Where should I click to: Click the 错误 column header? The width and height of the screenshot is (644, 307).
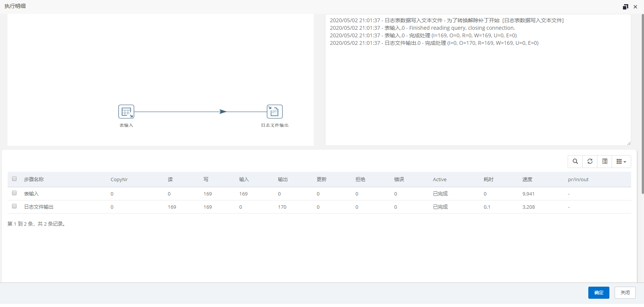(x=399, y=179)
